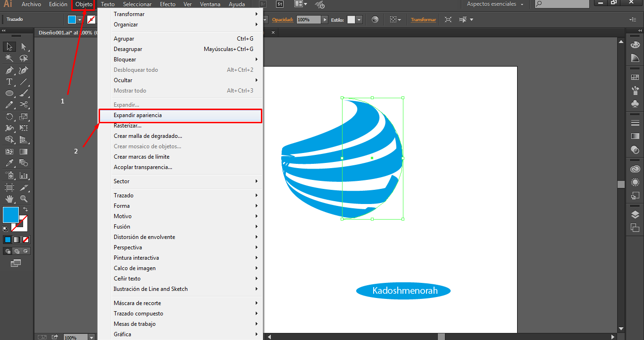
Task: Select the Gradient tool
Action: [x=24, y=152]
